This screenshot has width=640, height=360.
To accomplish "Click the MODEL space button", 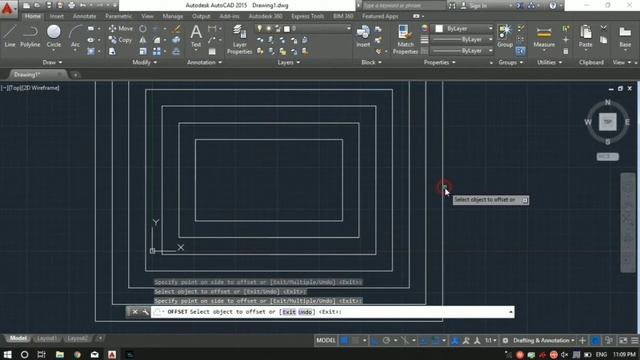I will [326, 340].
